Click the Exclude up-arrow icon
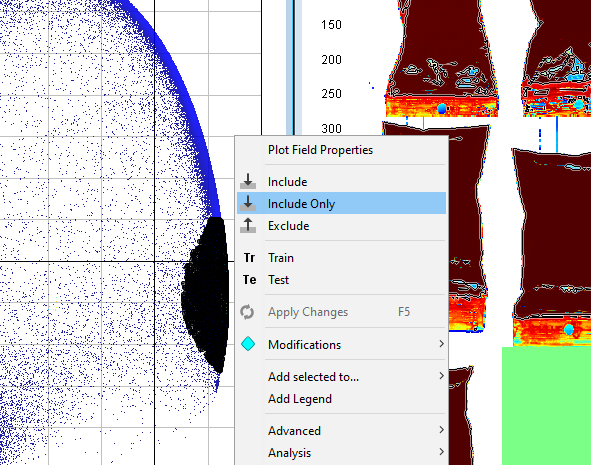Screen dimensions: 591x465 tap(248, 225)
